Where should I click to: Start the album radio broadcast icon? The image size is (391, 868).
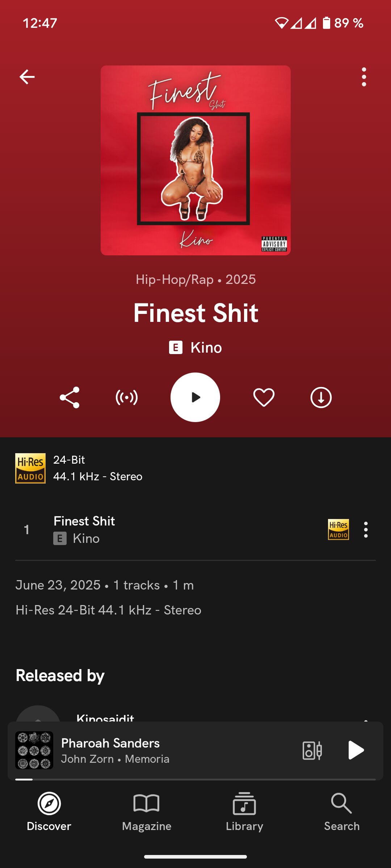(127, 397)
